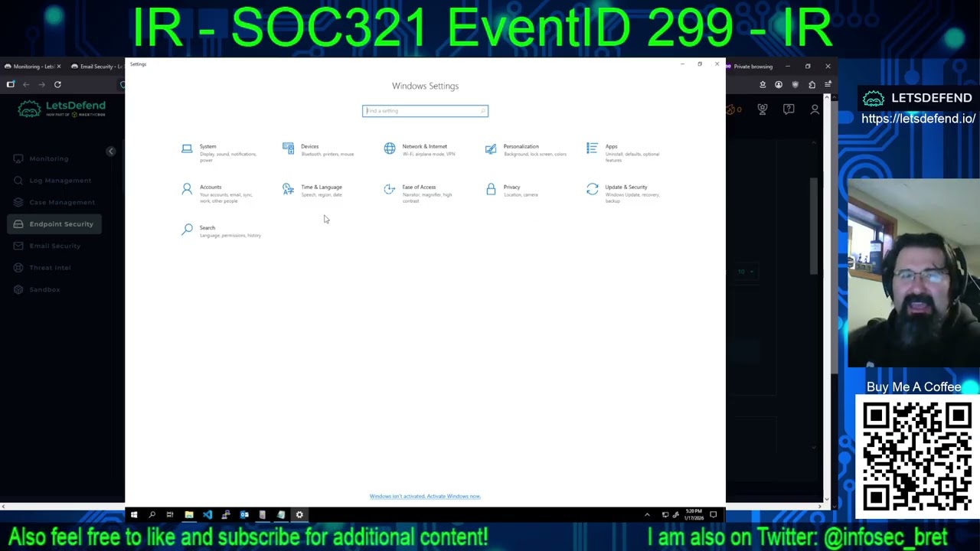Click the browser account profile icon
Screen dimensions: 980x551
[x=779, y=85]
